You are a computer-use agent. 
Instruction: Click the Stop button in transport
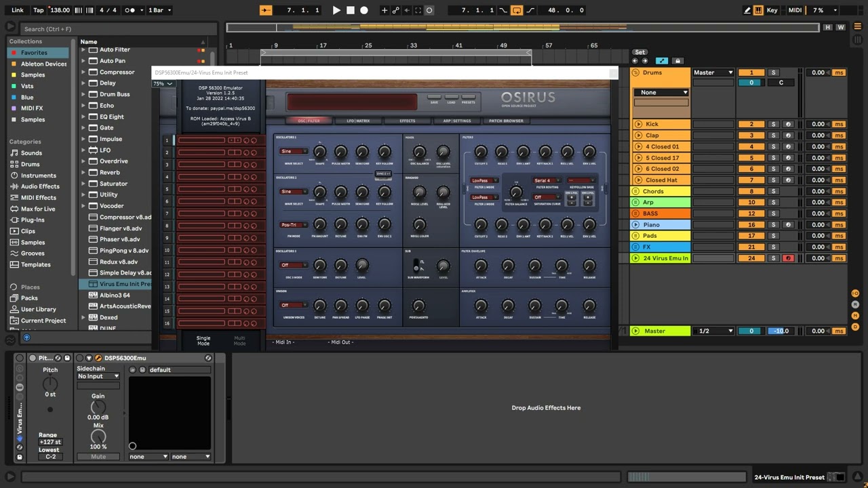(x=351, y=10)
